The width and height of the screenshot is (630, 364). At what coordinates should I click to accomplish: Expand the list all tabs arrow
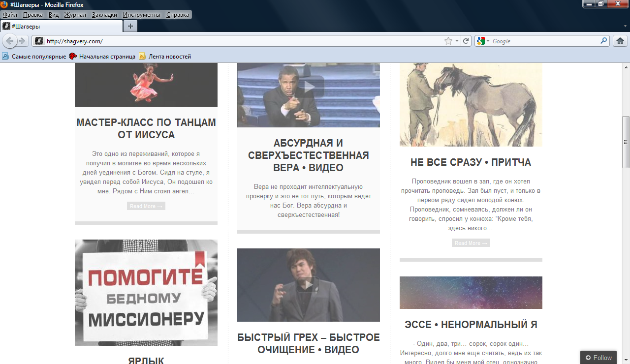[x=625, y=26]
